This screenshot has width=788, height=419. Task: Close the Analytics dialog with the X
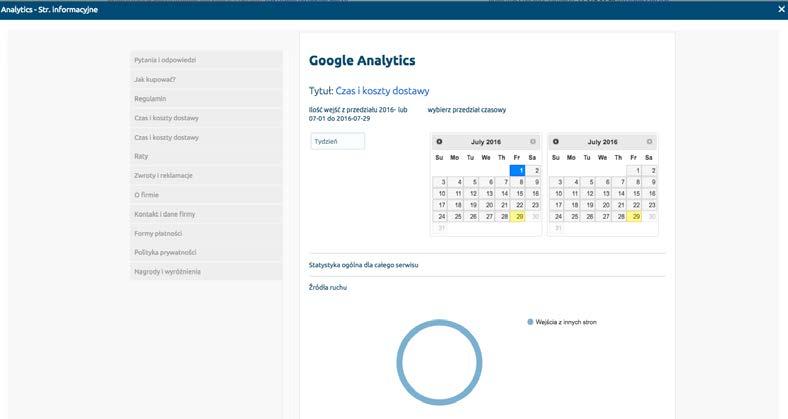(x=781, y=9)
